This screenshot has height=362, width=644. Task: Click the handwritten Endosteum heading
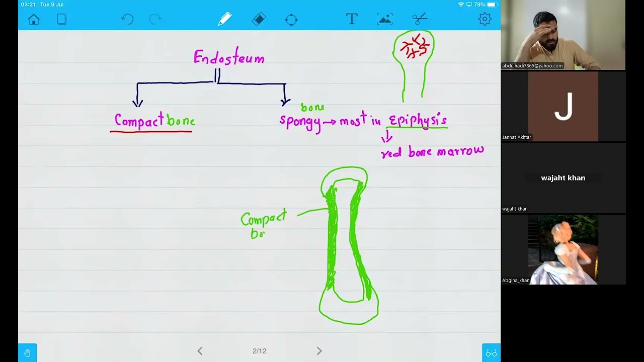(229, 57)
